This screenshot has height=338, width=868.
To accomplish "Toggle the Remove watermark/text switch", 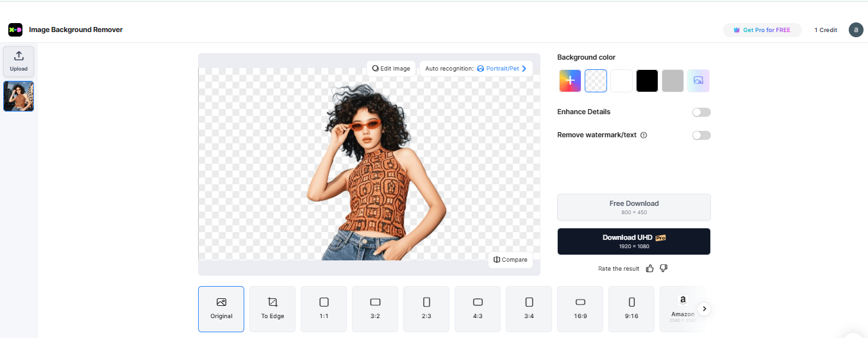I will pyautogui.click(x=701, y=135).
